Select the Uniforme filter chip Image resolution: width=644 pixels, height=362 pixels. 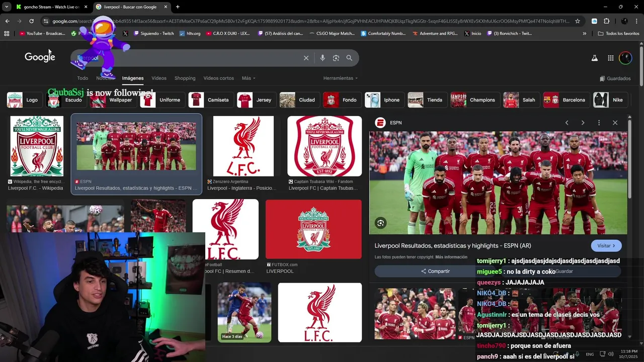[x=162, y=100]
